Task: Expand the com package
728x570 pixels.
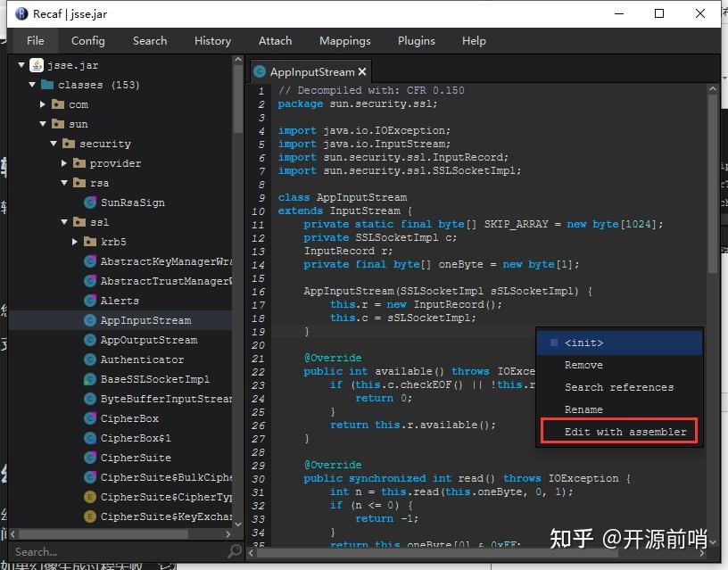Action: 43,104
